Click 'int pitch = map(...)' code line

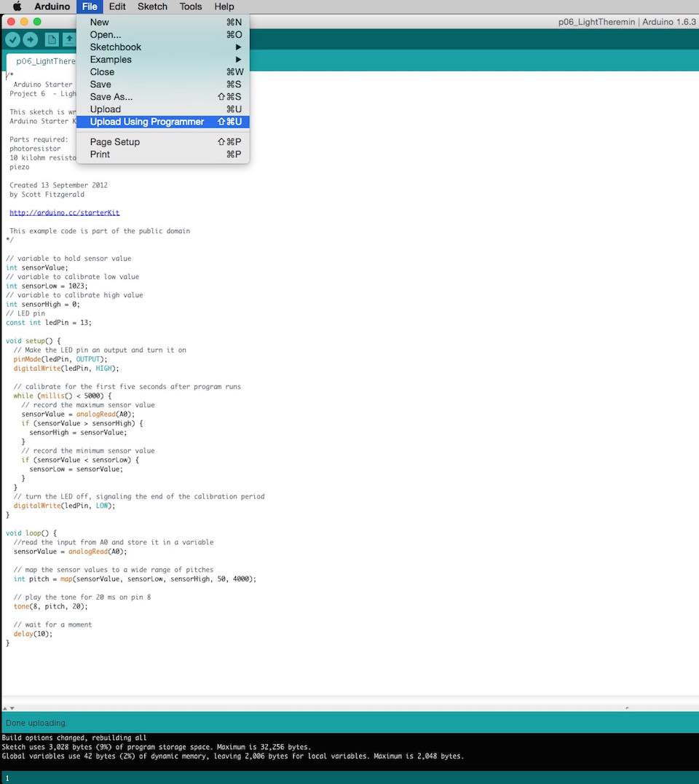(135, 579)
